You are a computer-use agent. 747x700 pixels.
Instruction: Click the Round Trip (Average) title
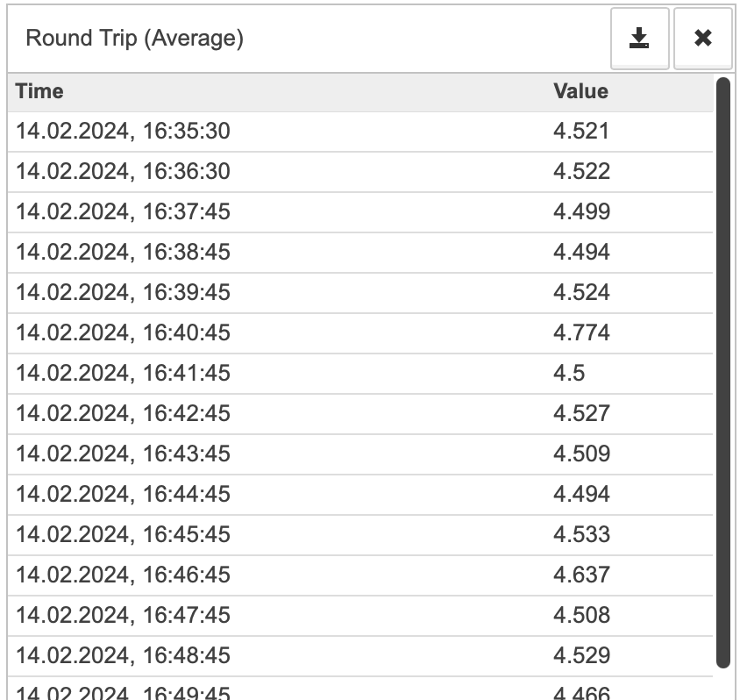(134, 39)
